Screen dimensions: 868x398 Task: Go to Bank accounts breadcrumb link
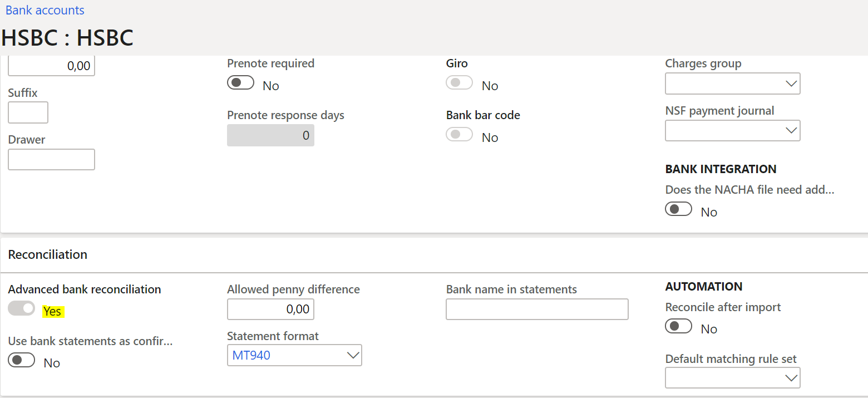coord(45,10)
